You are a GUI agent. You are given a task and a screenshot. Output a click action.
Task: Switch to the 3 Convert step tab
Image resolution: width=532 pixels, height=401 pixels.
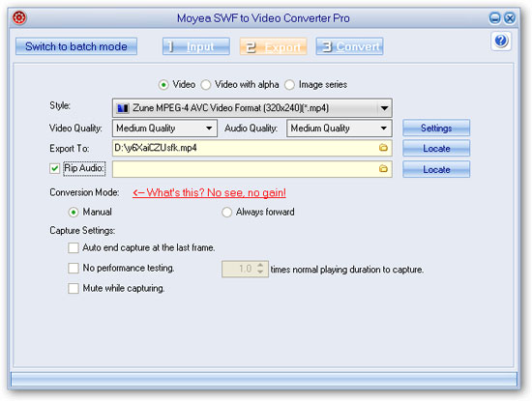coord(349,46)
